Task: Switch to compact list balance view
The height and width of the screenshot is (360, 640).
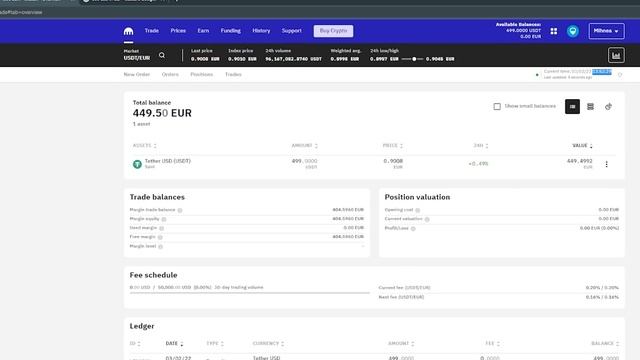Action: click(x=572, y=107)
